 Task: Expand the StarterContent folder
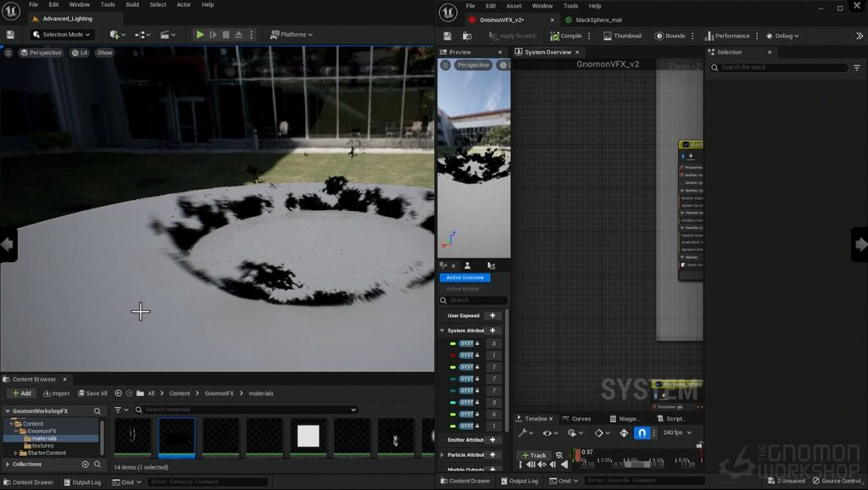pyautogui.click(x=15, y=453)
